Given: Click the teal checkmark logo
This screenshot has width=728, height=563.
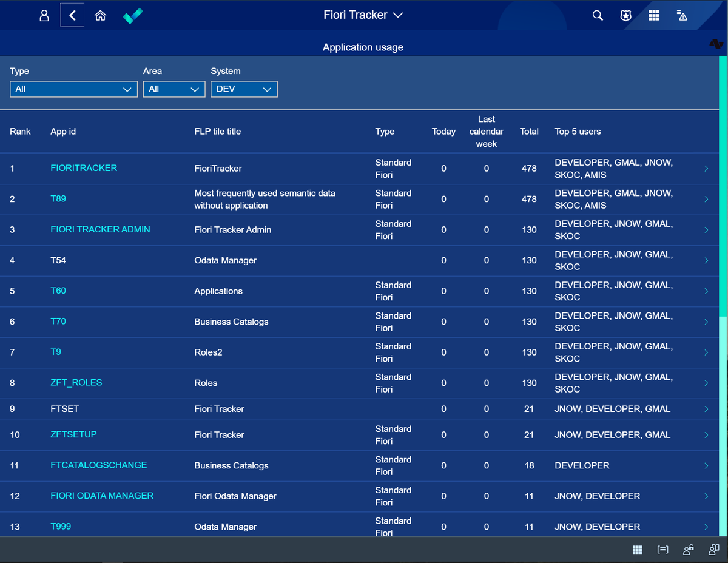Looking at the screenshot, I should click(133, 16).
